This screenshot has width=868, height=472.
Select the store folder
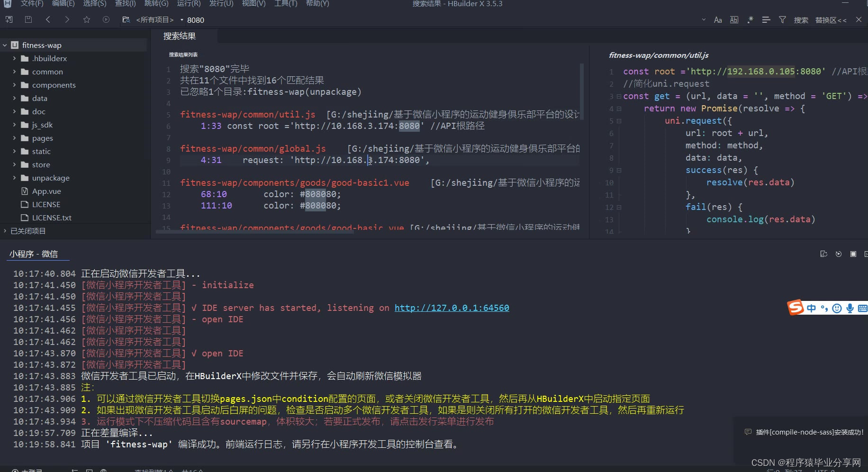click(x=41, y=164)
